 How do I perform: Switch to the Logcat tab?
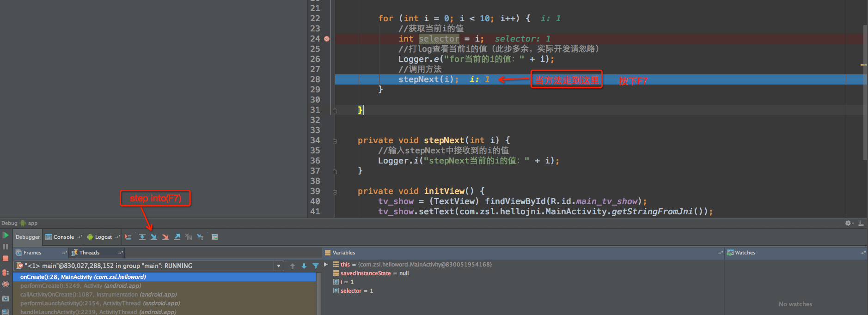(103, 237)
